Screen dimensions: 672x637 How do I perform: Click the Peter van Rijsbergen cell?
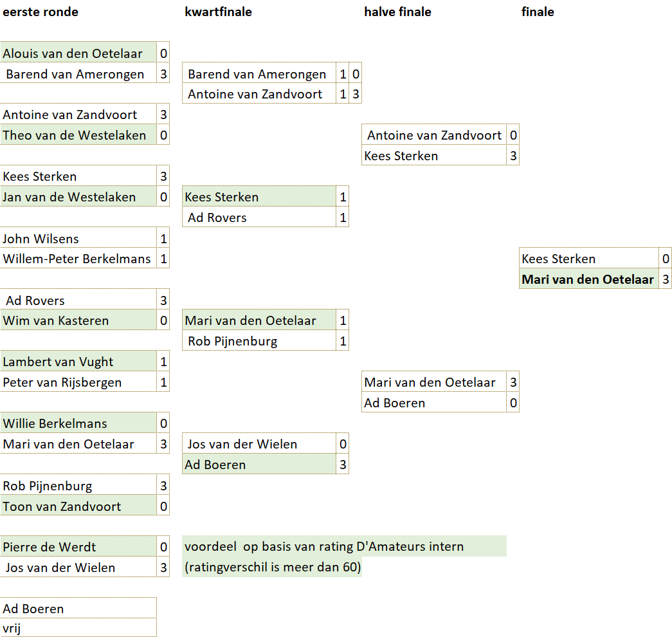62,382
